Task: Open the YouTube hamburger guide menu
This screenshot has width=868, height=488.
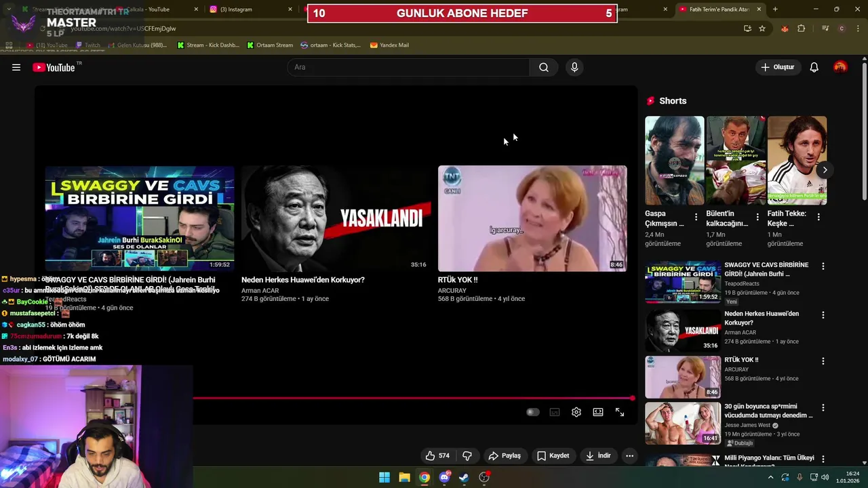Action: [16, 67]
